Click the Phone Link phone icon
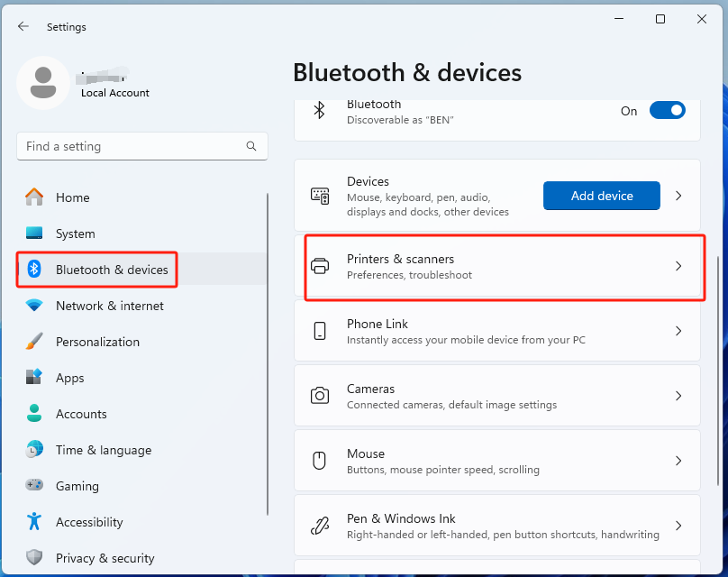The image size is (728, 577). click(320, 331)
